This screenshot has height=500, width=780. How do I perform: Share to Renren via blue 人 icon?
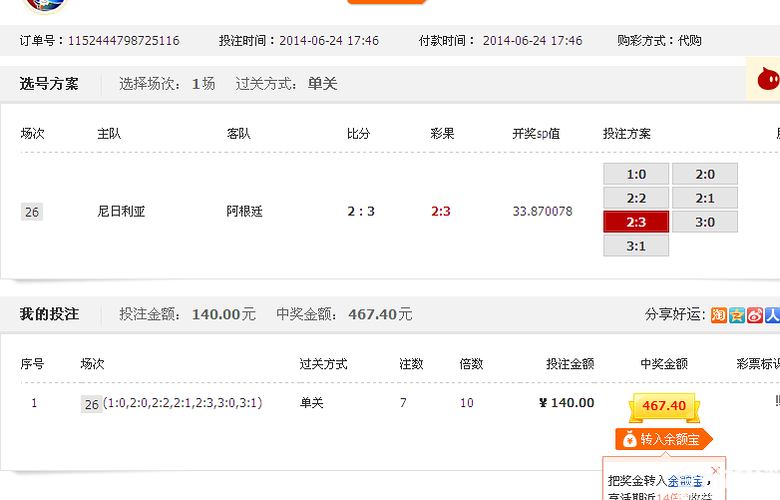click(772, 315)
